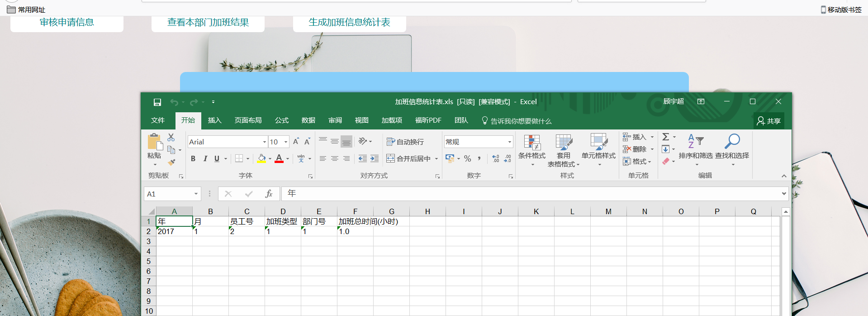
Task: Click the Save icon in title bar
Action: coord(157,102)
